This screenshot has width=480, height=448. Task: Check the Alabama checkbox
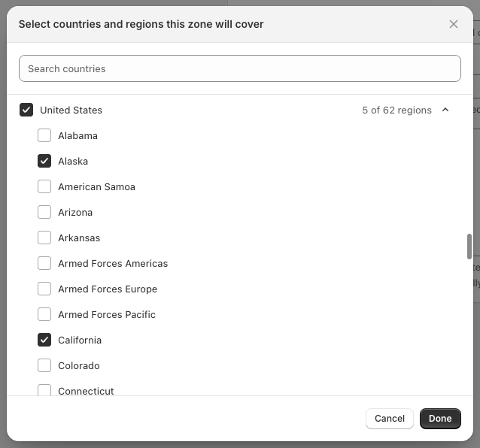click(x=44, y=135)
